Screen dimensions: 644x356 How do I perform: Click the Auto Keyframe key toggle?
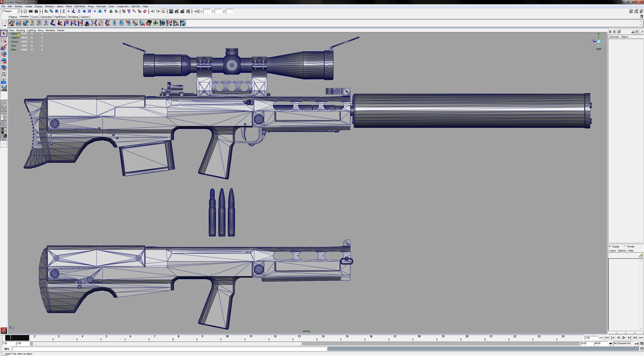click(637, 344)
